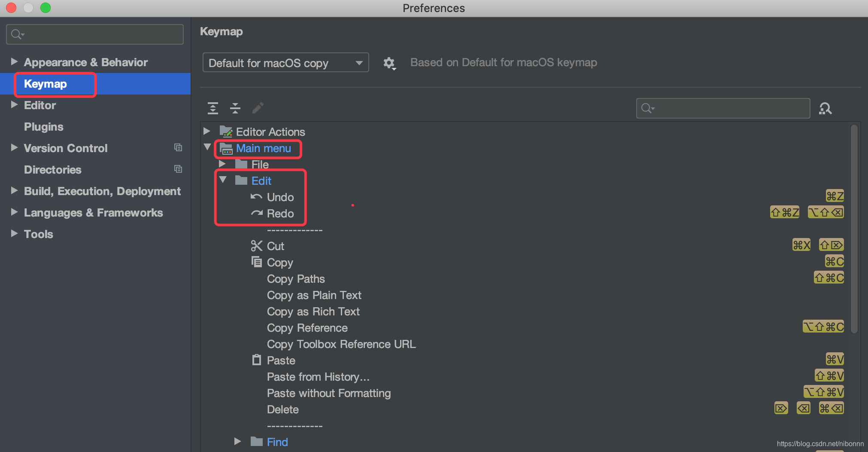The width and height of the screenshot is (868, 452).
Task: Click the Undo arrow icon
Action: [x=256, y=197]
